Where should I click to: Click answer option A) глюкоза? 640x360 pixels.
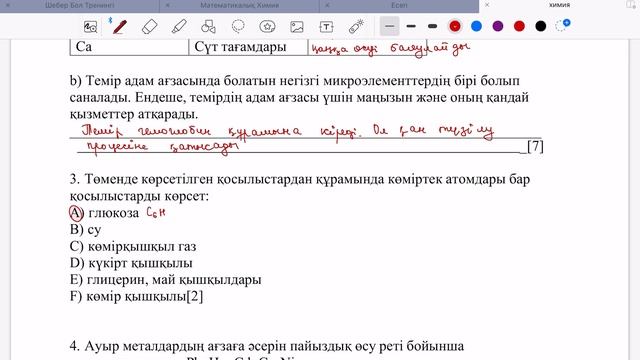click(104, 213)
